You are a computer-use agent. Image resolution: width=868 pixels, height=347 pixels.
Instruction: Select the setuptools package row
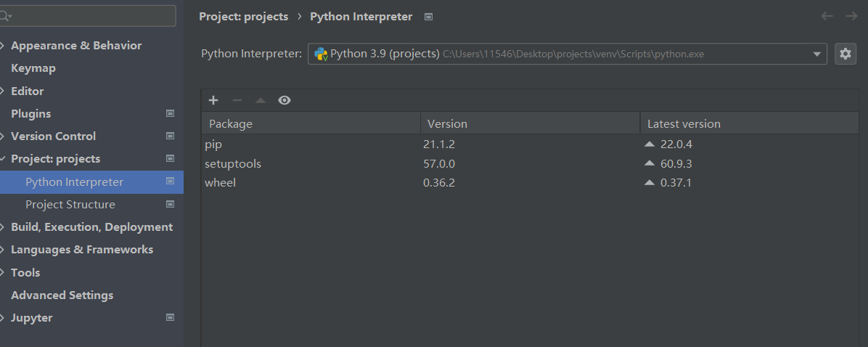point(312,164)
